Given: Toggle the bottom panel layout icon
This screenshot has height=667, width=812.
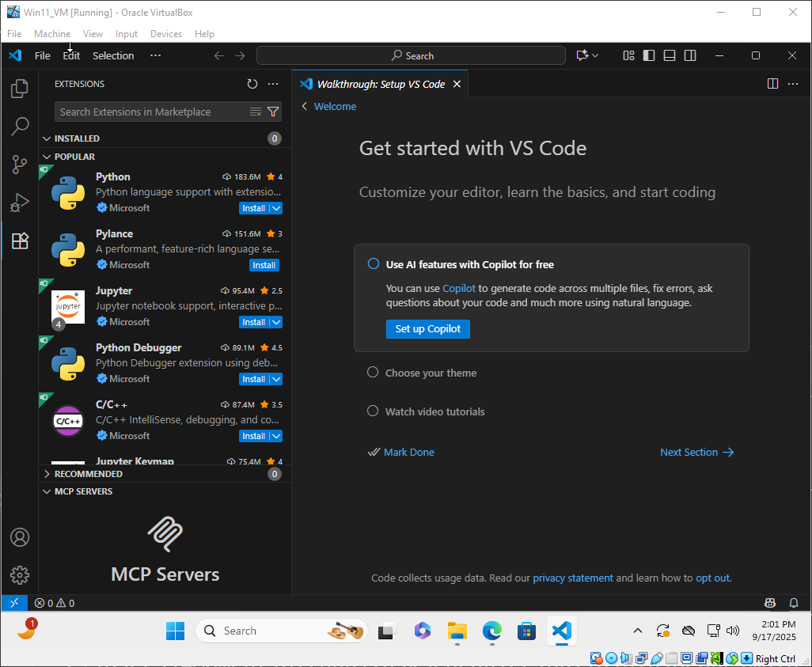Looking at the screenshot, I should 670,55.
